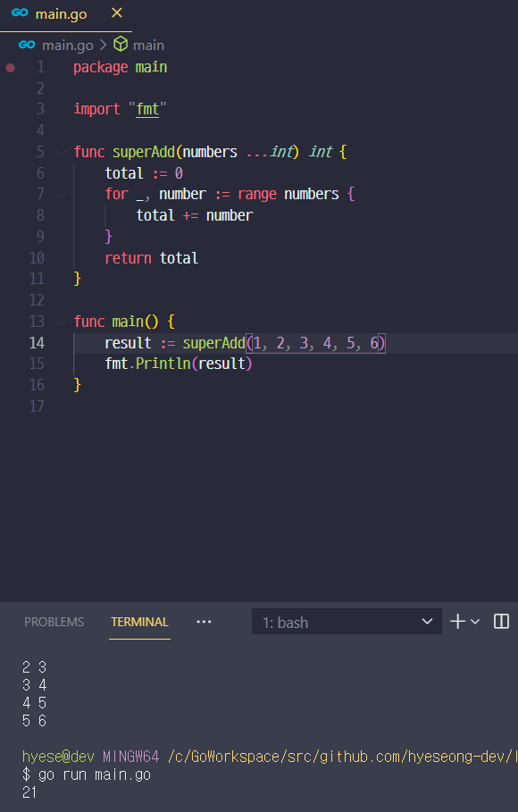518x812 pixels.
Task: Collapse the for loop fold arrow
Action: pyautogui.click(x=61, y=195)
